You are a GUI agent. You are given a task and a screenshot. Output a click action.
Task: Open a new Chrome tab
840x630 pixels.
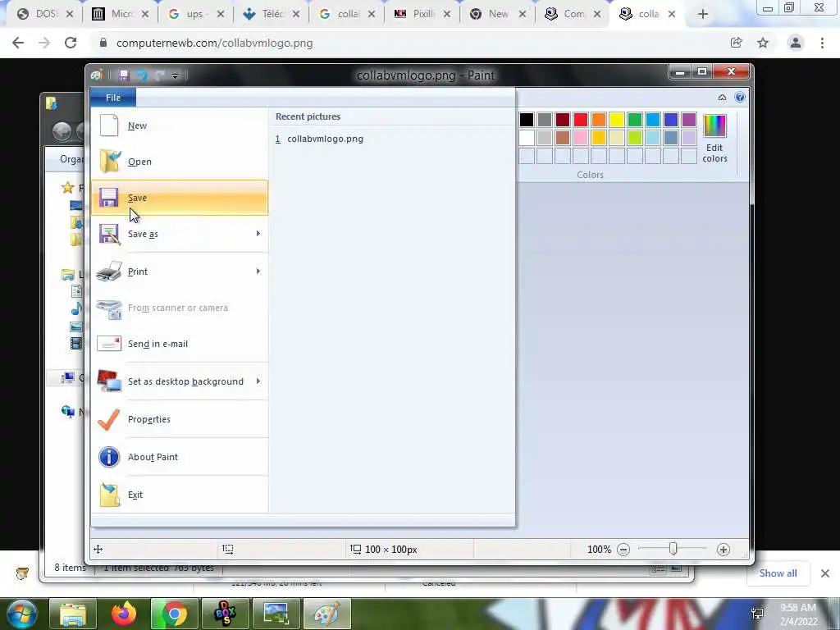703,15
